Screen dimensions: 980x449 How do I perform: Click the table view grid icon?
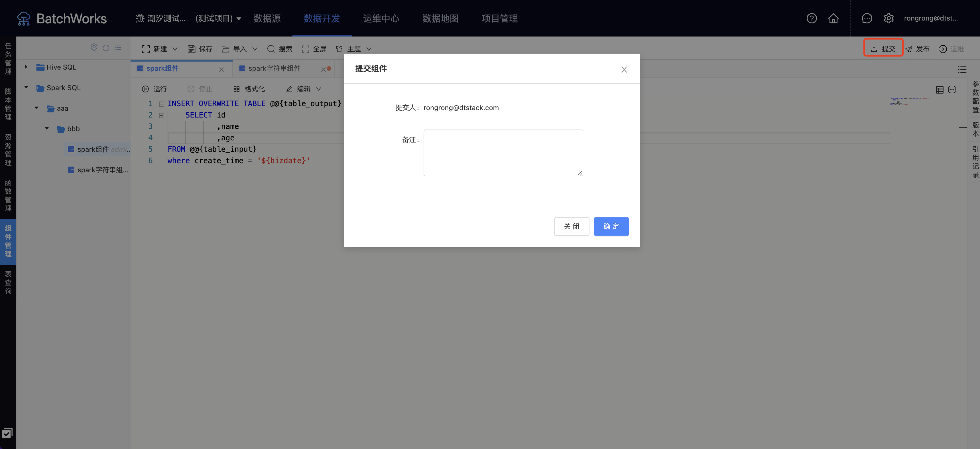939,90
